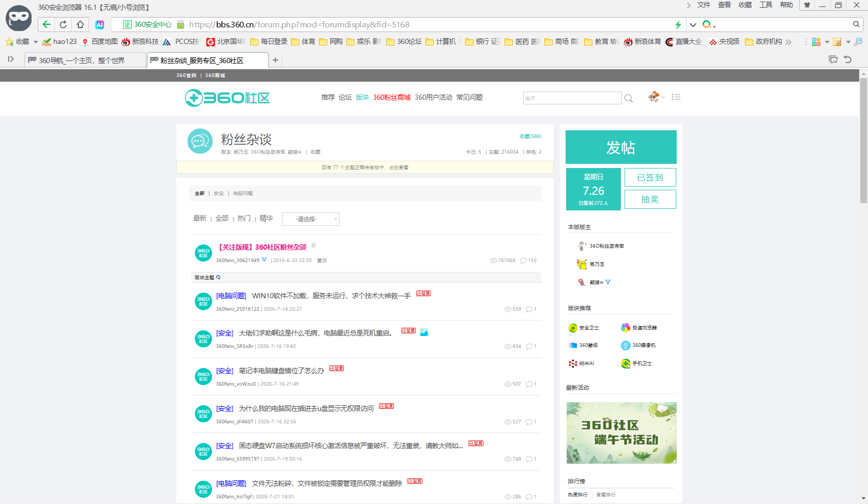The height and width of the screenshot is (504, 868).
Task: Click the browser address bar URL
Action: tap(299, 24)
